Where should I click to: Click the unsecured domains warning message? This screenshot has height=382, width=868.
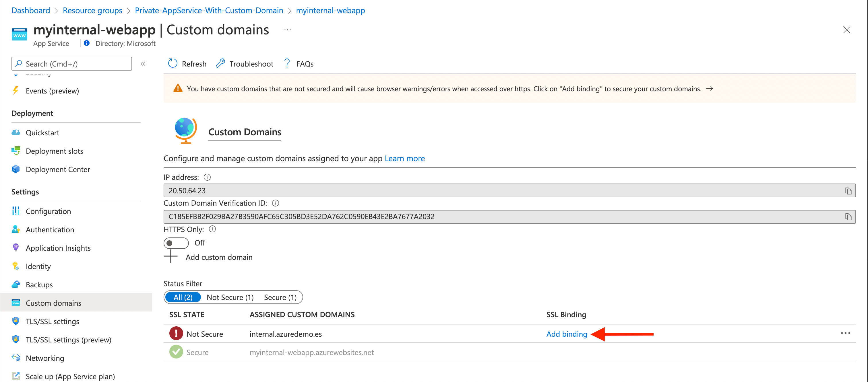tap(444, 89)
